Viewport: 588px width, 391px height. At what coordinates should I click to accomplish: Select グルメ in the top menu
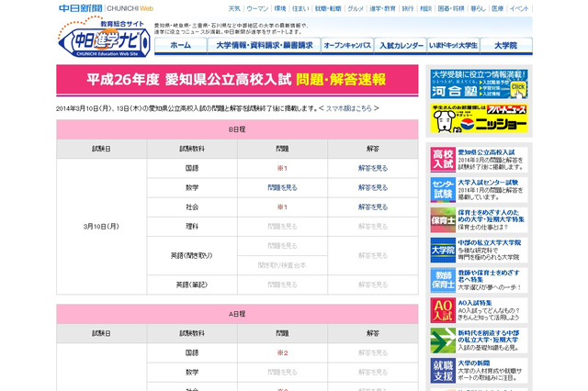tap(356, 8)
